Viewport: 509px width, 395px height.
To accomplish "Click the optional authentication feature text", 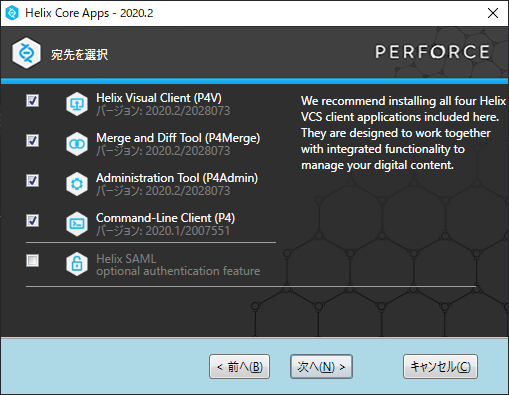I will point(178,271).
